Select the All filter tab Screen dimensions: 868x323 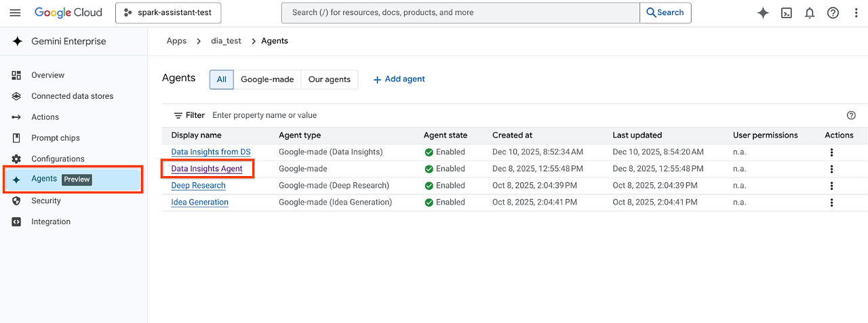click(222, 79)
